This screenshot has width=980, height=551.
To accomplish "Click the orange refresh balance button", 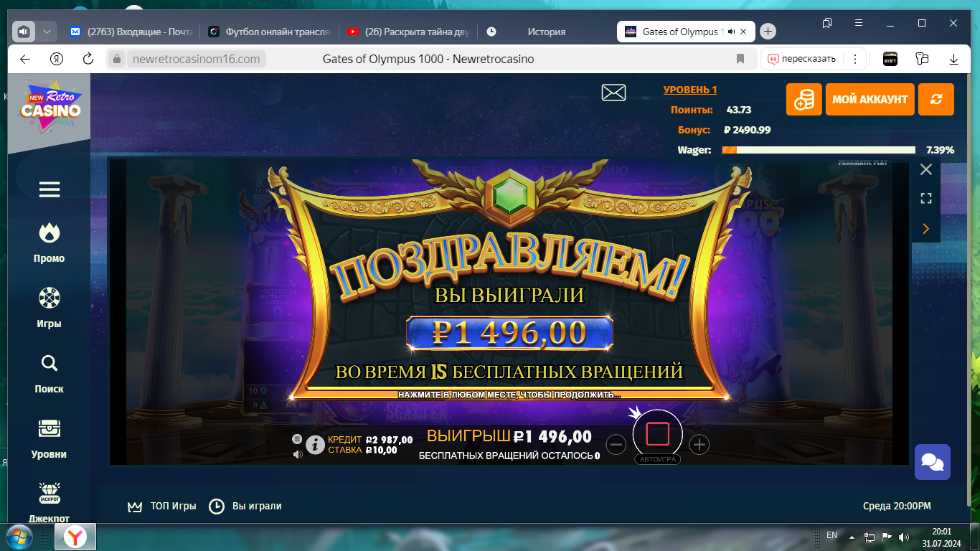I will click(936, 99).
